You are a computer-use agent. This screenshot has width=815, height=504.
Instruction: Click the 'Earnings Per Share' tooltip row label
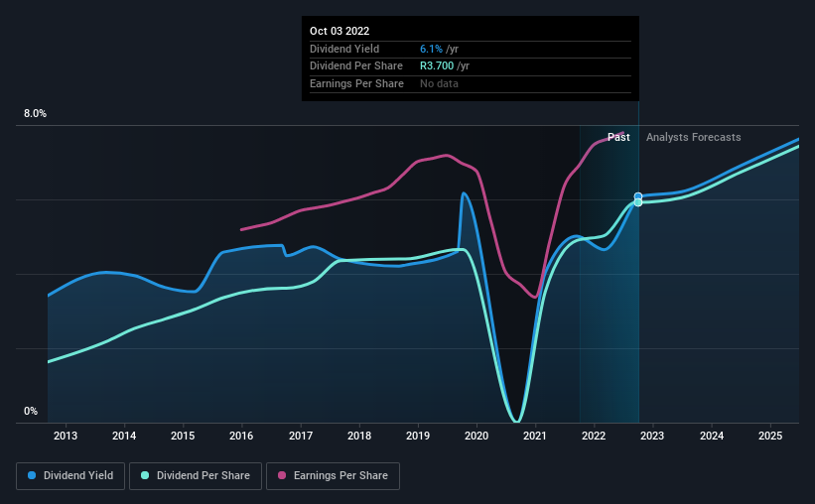[x=356, y=83]
